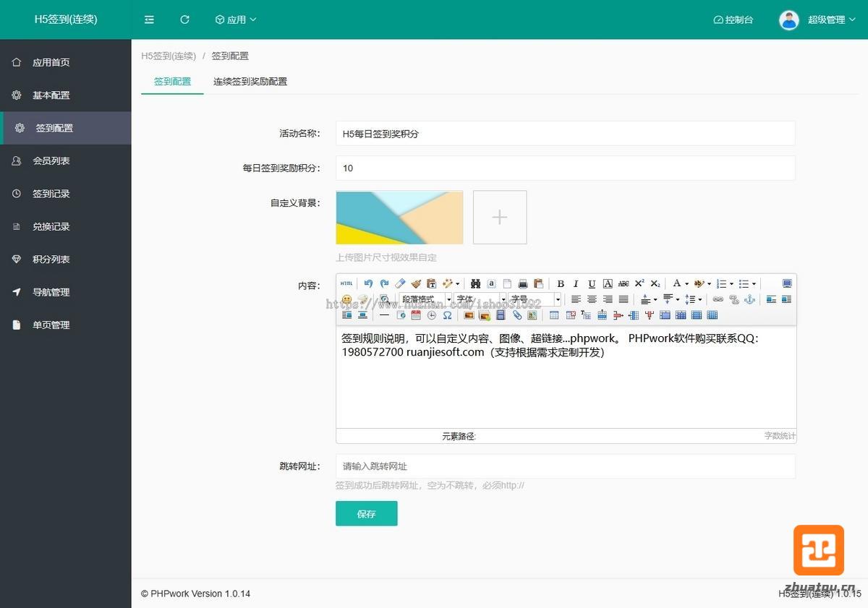Toggle superscript formatting
The image size is (868, 608).
(639, 284)
